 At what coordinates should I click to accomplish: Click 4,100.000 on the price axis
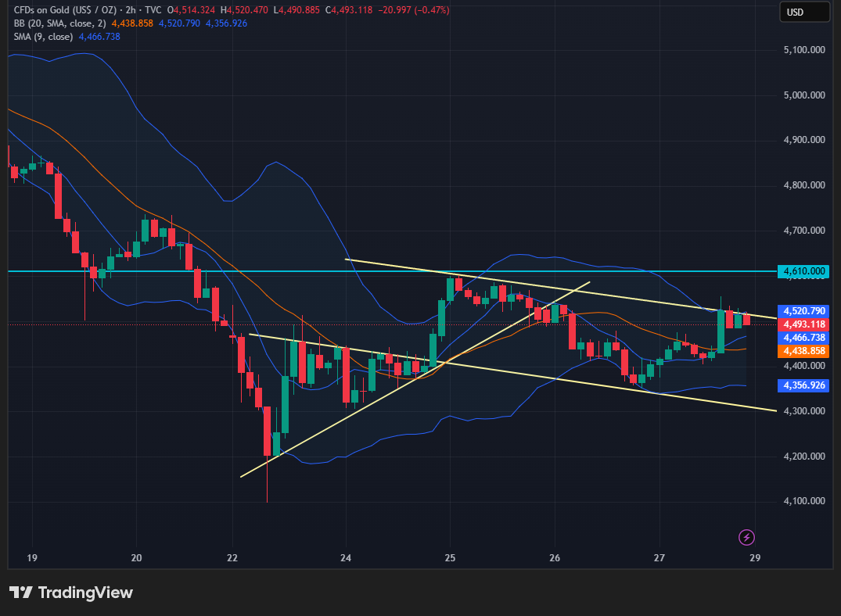[804, 501]
